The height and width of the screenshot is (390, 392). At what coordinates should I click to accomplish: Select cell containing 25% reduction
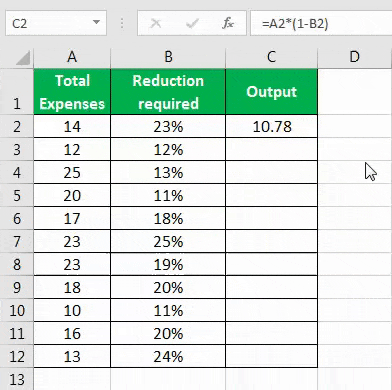tap(168, 241)
